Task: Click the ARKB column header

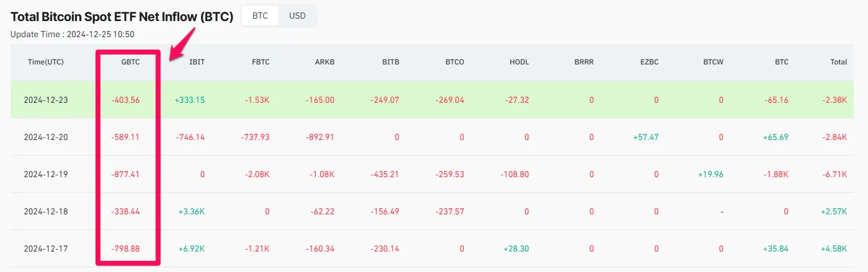Action: tap(325, 62)
